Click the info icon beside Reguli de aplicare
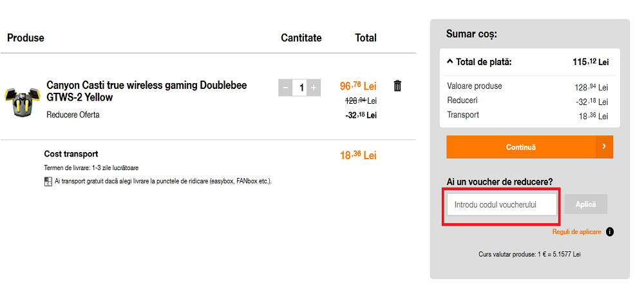The width and height of the screenshot is (644, 290). tap(609, 232)
